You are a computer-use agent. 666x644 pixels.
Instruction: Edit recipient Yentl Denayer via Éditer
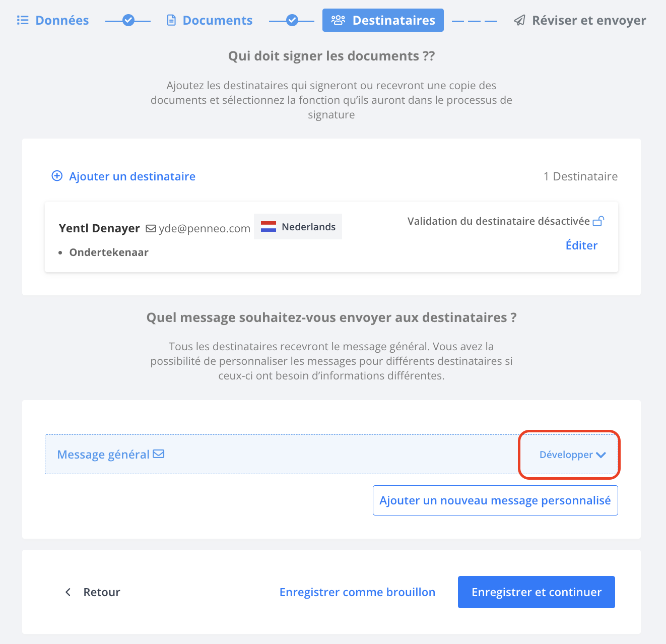tap(581, 245)
